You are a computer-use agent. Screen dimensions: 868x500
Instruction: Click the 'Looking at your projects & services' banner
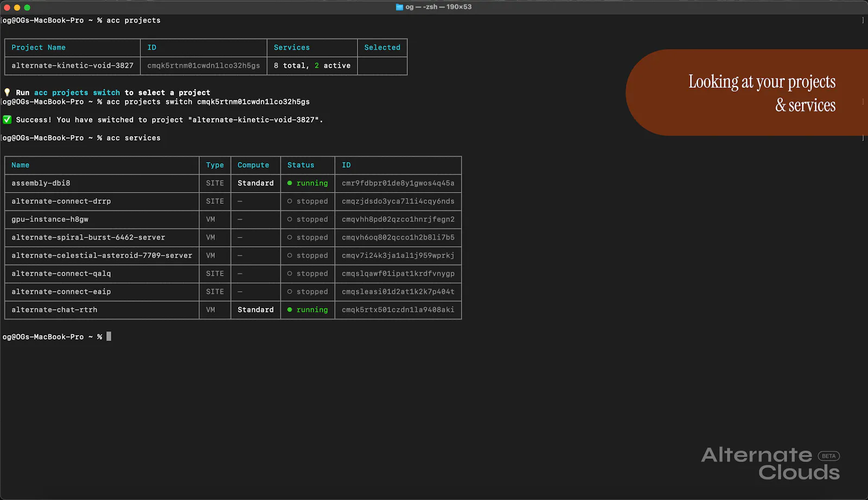tap(746, 93)
